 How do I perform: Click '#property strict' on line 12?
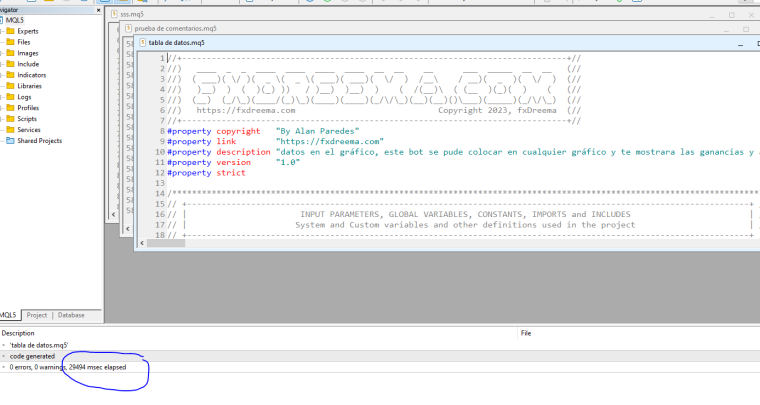pyautogui.click(x=206, y=173)
